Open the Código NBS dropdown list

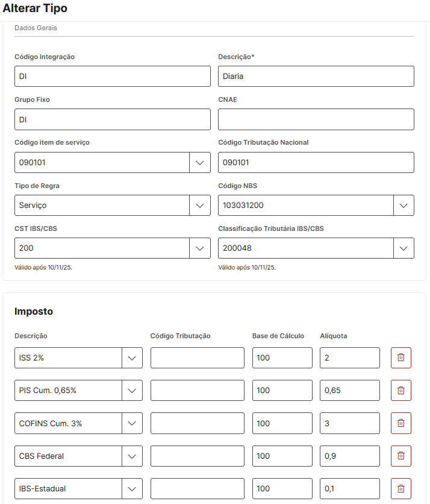[403, 206]
